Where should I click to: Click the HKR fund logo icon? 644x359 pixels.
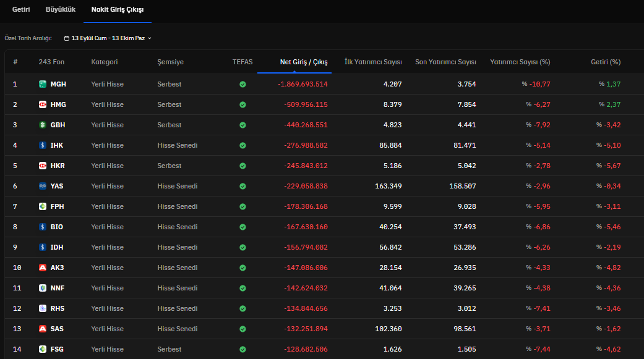coord(42,166)
